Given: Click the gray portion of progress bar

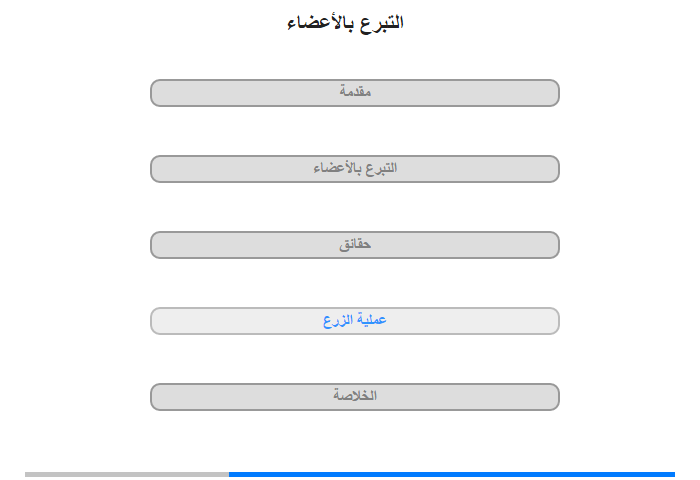Looking at the screenshot, I should (x=127, y=474).
